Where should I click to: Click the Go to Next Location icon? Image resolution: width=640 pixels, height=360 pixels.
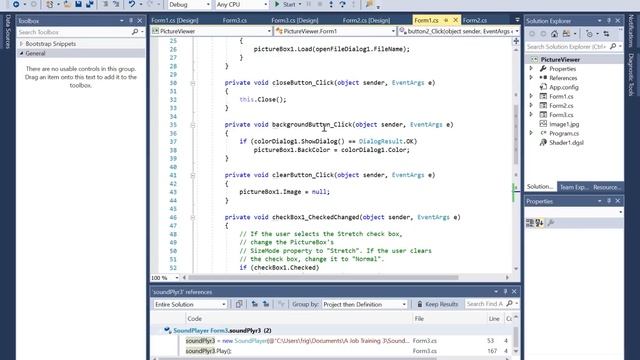pos(266,304)
